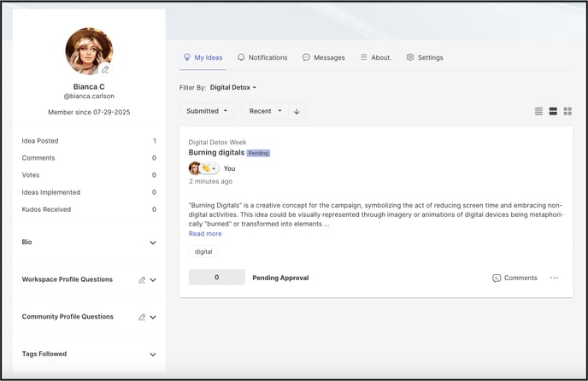Open the Notifications tab

pos(262,57)
